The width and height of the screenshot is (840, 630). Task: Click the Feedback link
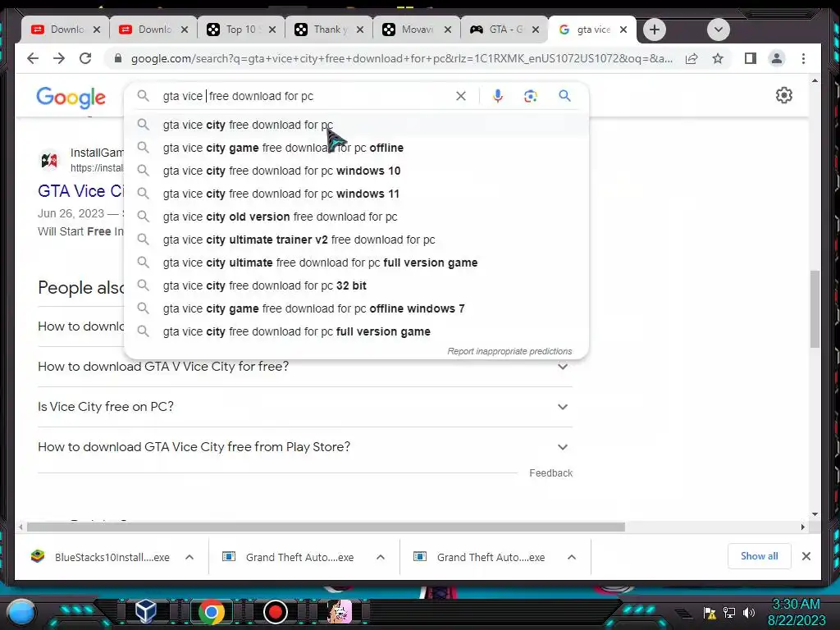click(550, 473)
